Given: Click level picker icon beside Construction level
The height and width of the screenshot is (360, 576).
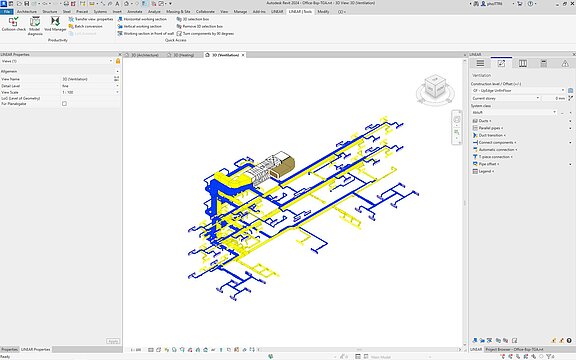Looking at the screenshot, I should (x=570, y=90).
